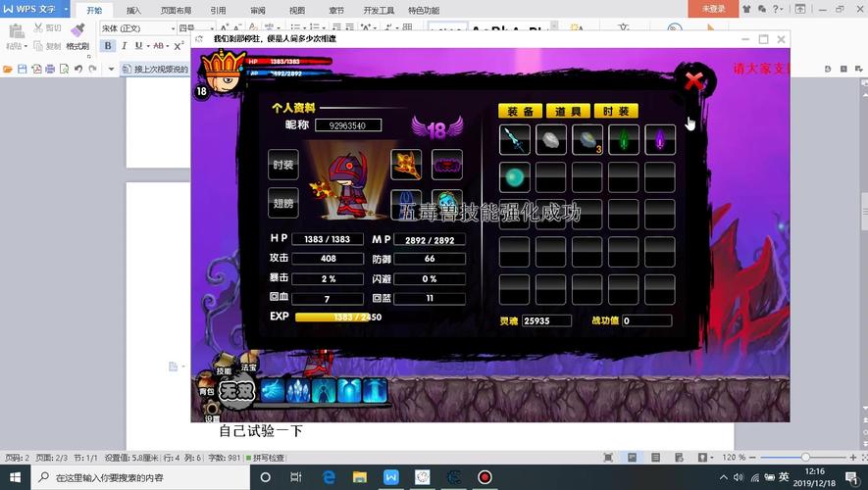
Task: Select the sword item in inventory
Action: (x=514, y=139)
